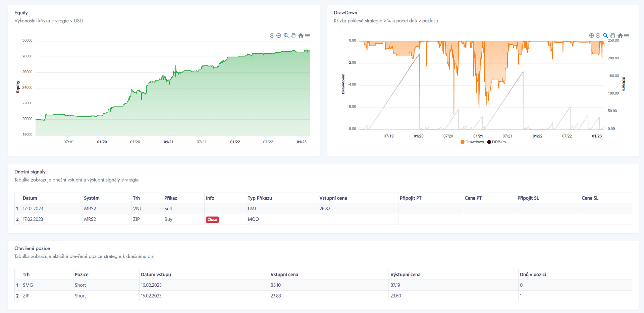This screenshot has width=644, height=313.
Task: Click zoom out icon on DrawDown chart
Action: [598, 36]
